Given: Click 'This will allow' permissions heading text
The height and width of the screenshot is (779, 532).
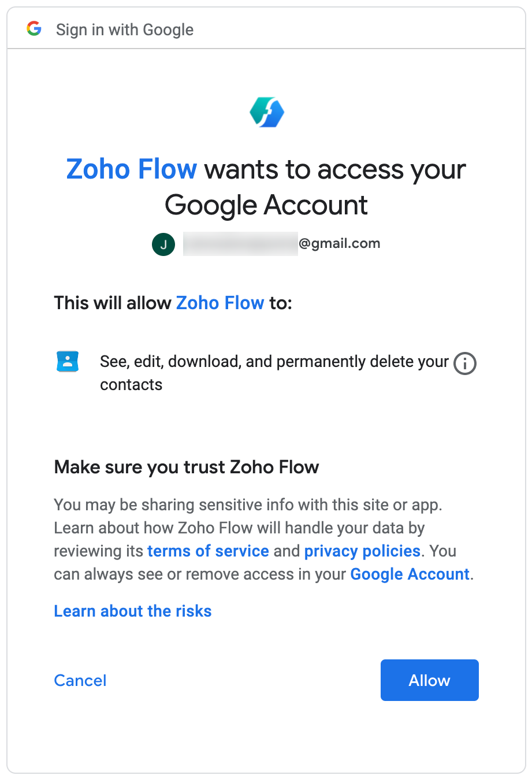Looking at the screenshot, I should click(113, 303).
